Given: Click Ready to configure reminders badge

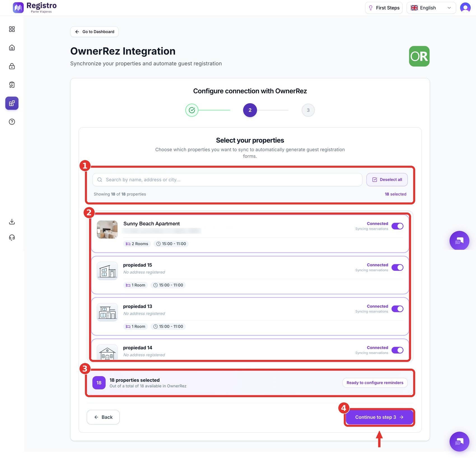Looking at the screenshot, I should point(375,383).
